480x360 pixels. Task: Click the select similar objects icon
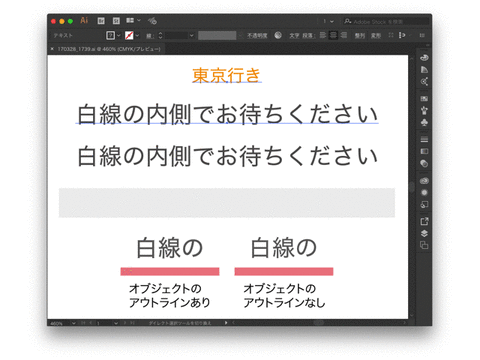[x=402, y=35]
